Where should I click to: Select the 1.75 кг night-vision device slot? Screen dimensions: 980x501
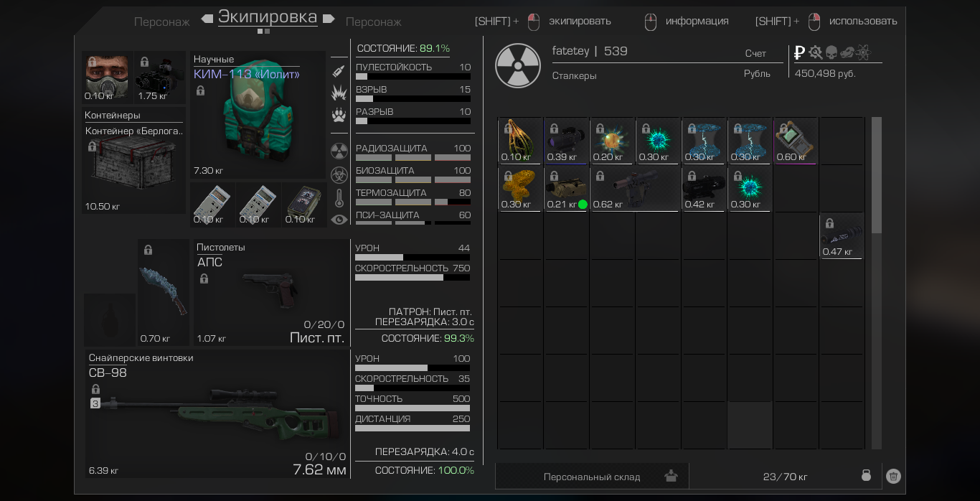(x=160, y=78)
